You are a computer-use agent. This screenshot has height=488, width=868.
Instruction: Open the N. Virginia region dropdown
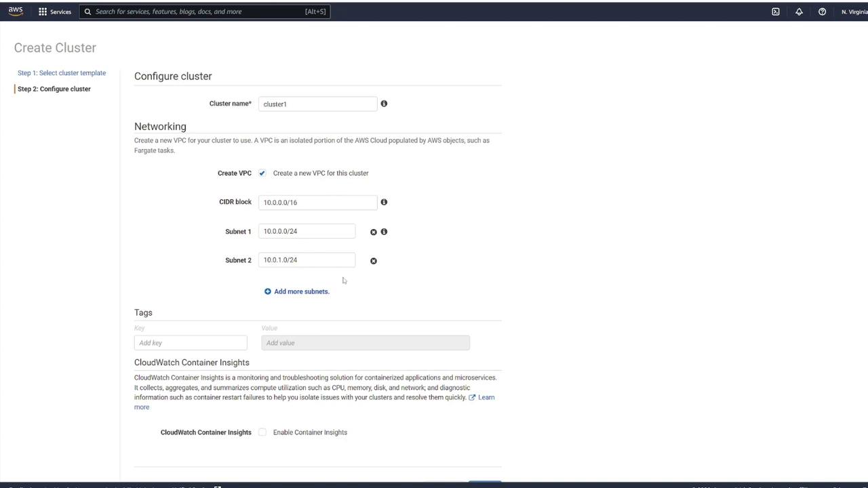854,12
